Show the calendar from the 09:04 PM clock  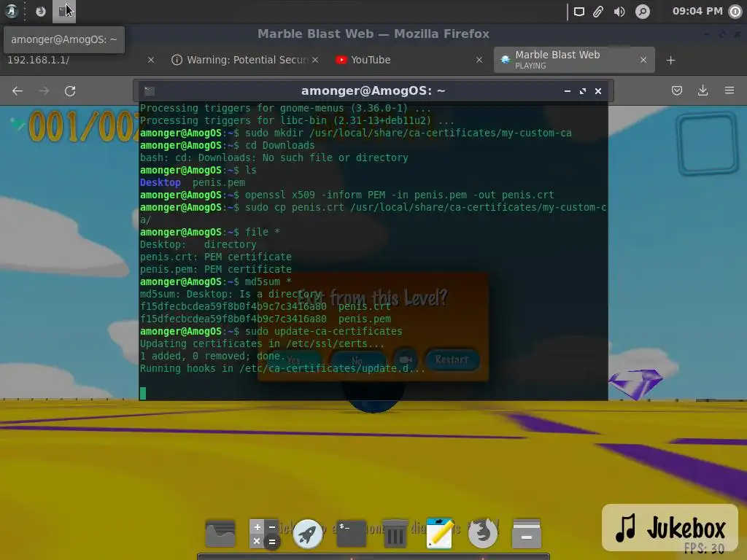697,11
